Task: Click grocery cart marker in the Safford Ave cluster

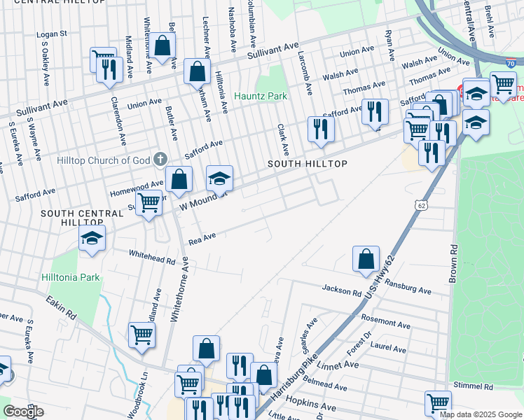Action: tap(417, 131)
